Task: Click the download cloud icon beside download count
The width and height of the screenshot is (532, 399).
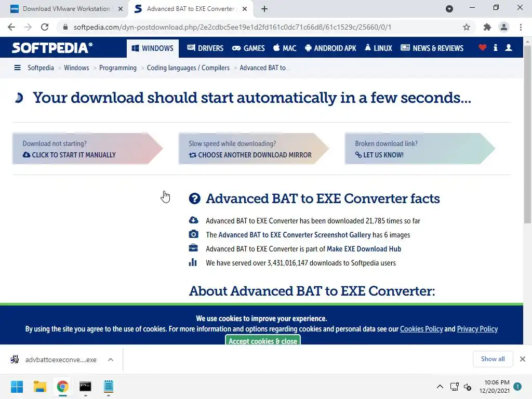Action: click(193, 220)
